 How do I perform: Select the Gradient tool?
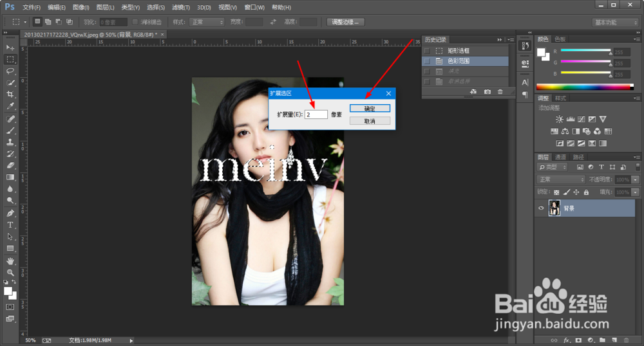click(10, 177)
